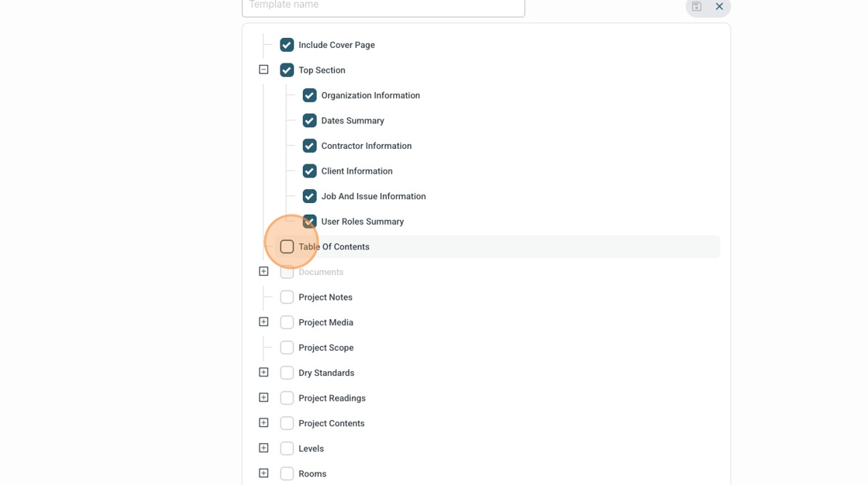The height and width of the screenshot is (485, 868).
Task: Click the save template icon
Action: click(697, 6)
